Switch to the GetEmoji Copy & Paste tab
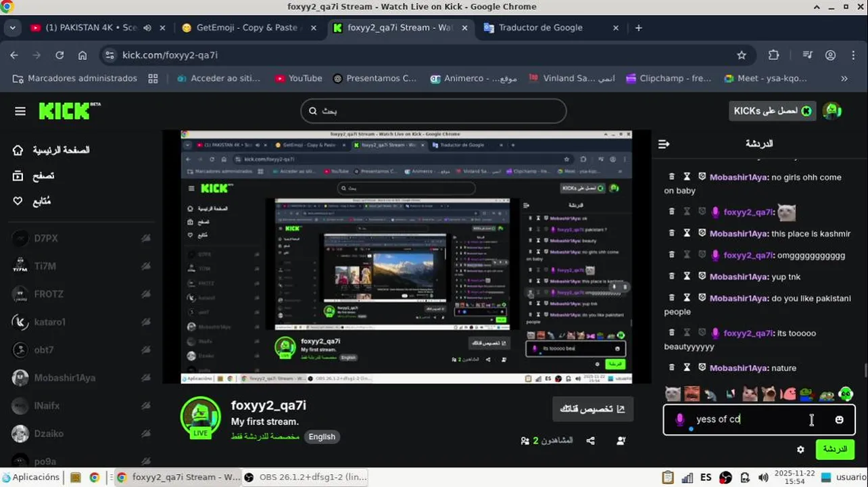868x487 pixels. pyautogui.click(x=247, y=28)
